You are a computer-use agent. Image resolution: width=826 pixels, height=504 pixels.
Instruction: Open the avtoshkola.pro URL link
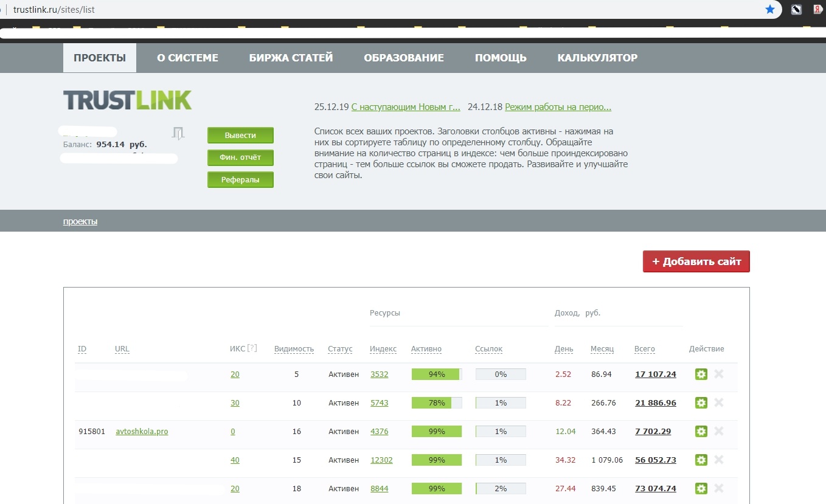(x=142, y=432)
